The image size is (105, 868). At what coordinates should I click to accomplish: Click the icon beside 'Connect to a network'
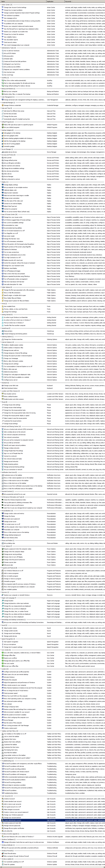(x=3, y=456)
